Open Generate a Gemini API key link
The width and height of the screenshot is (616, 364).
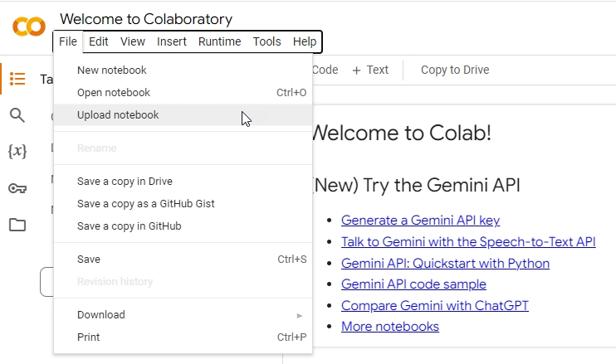(x=420, y=221)
